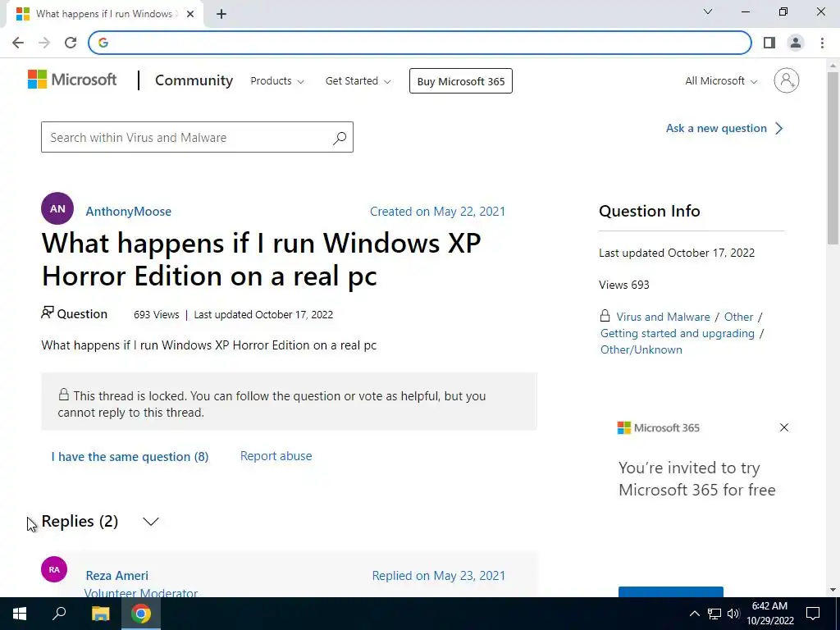
Task: Open Chrome's three-dot menu
Action: click(x=822, y=43)
